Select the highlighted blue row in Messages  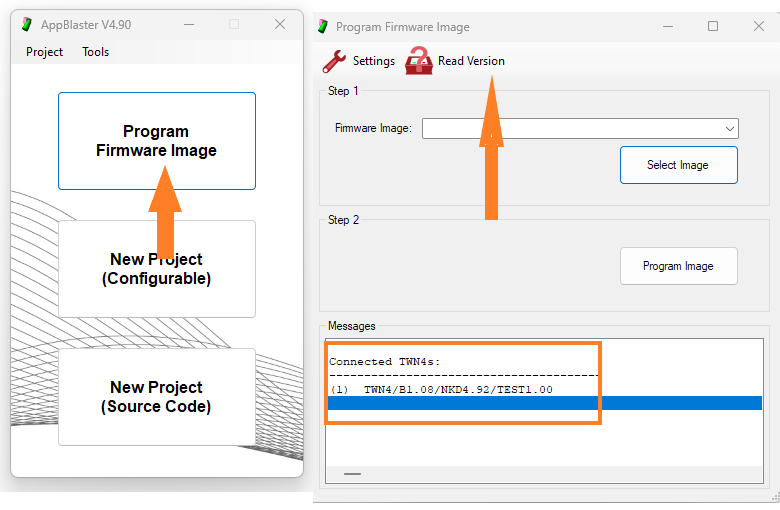tap(545, 403)
